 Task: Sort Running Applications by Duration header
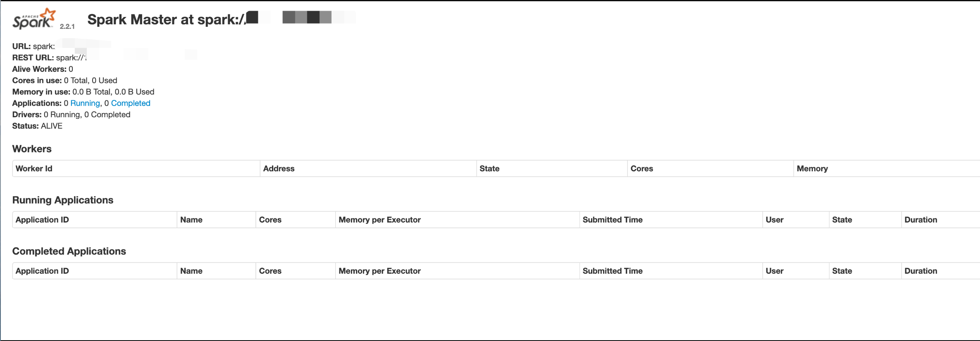[920, 220]
